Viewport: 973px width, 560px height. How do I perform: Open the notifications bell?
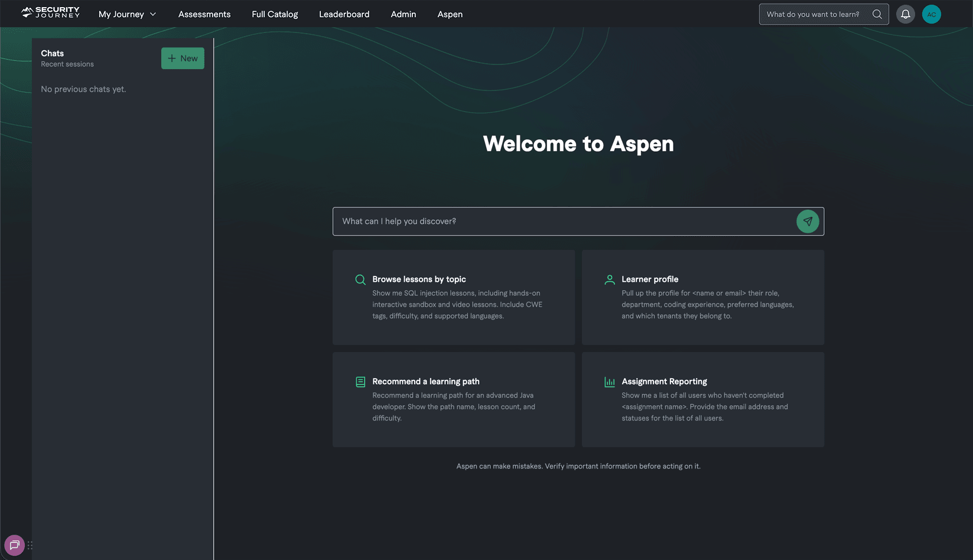pyautogui.click(x=906, y=14)
